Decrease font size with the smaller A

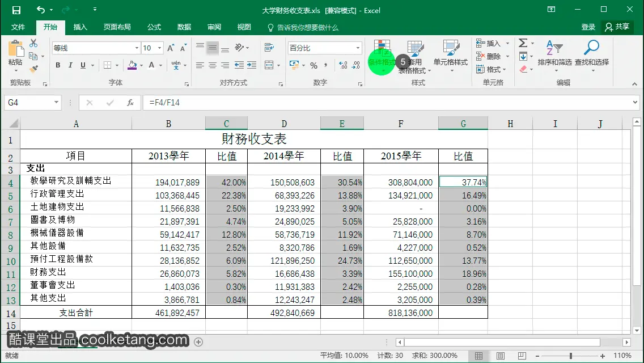(183, 48)
